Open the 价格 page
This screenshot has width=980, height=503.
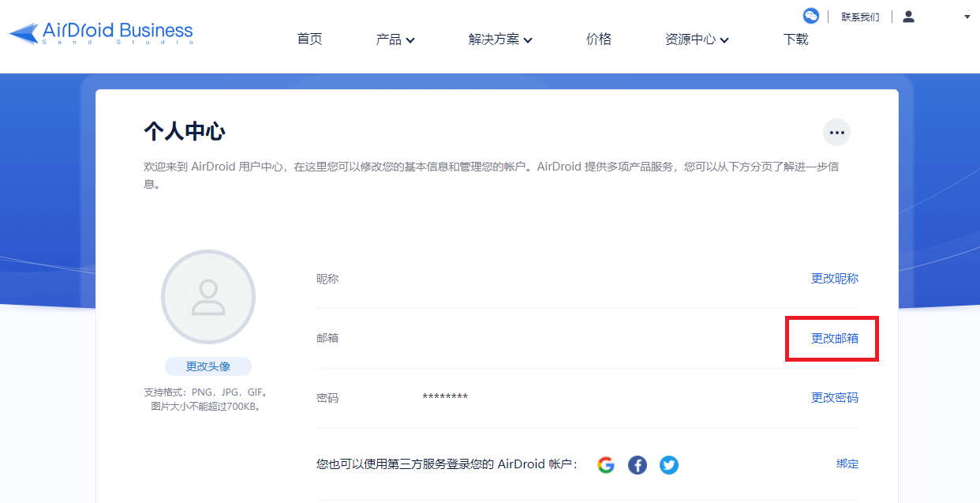coord(599,39)
